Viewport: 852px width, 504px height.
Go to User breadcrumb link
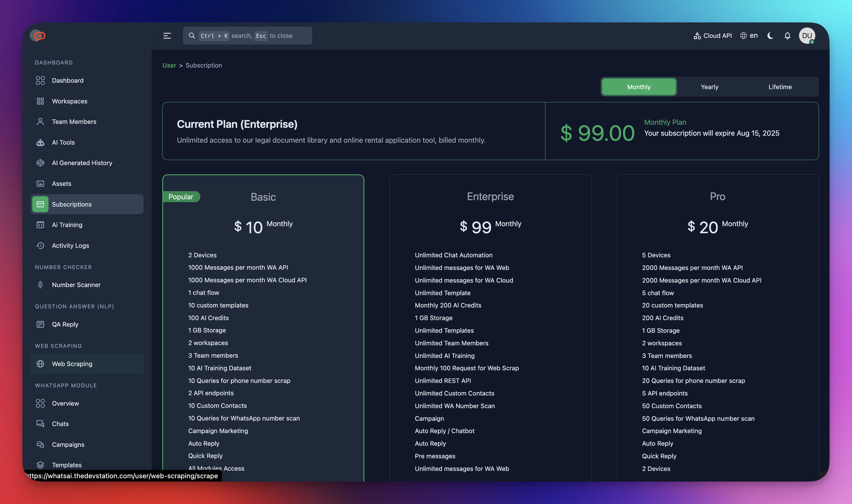169,65
